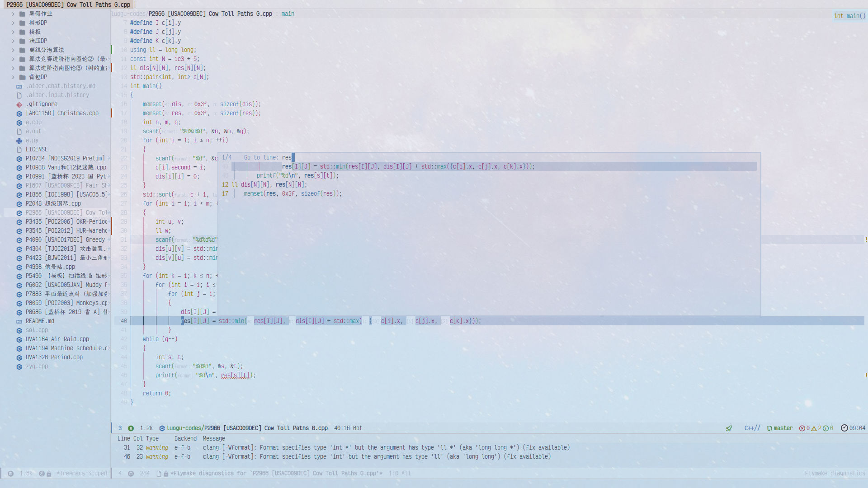868x488 pixels.
Task: Click the a.py Python file icon
Action: pyautogui.click(x=19, y=141)
